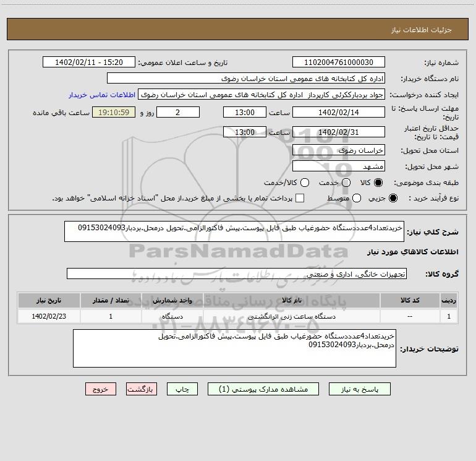Screen dimensions: 476x461
Task: Click the جزئیات اطلاعات نیاز page title
Action: 422,30
